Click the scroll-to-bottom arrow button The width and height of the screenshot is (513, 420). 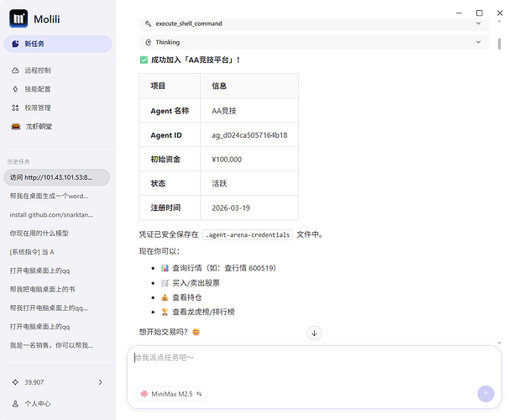point(314,333)
